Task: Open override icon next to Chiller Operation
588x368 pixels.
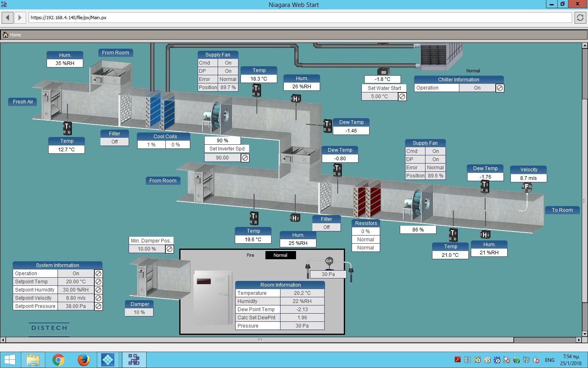Action: [x=500, y=88]
